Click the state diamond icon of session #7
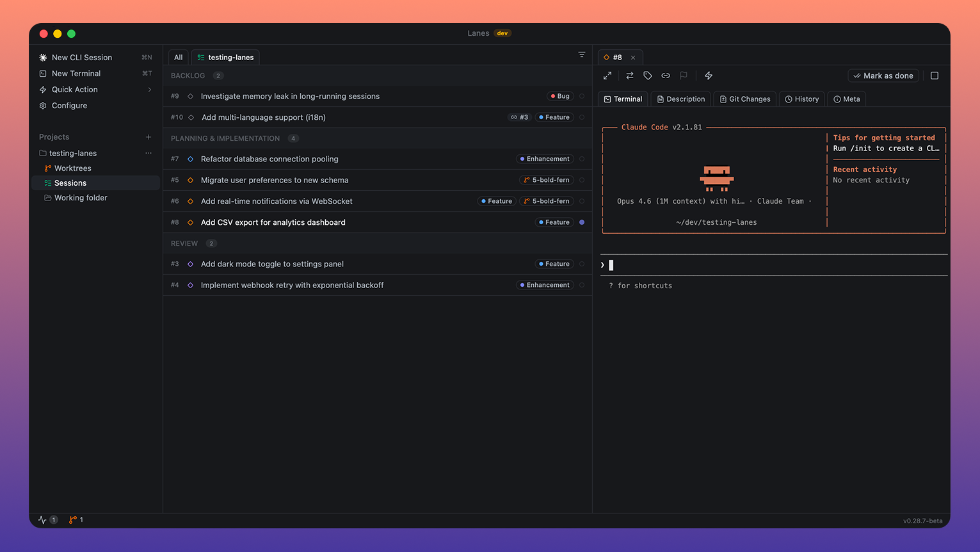The width and height of the screenshot is (980, 552). pyautogui.click(x=190, y=159)
